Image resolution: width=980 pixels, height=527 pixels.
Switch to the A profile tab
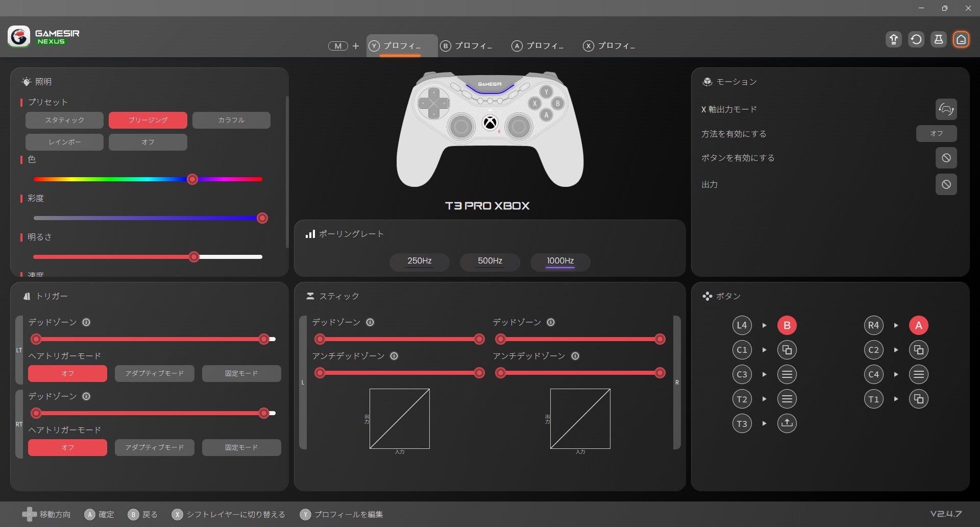tap(538, 46)
